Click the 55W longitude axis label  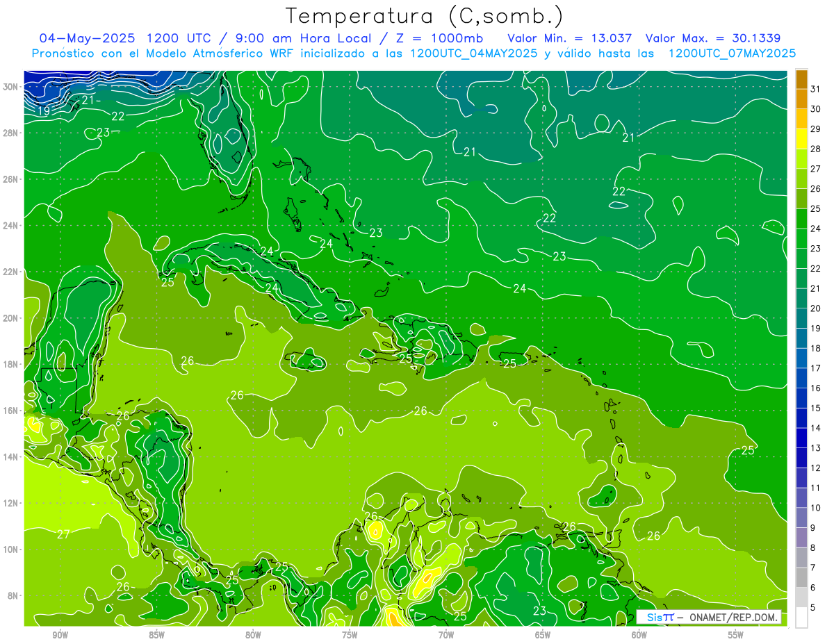(736, 635)
